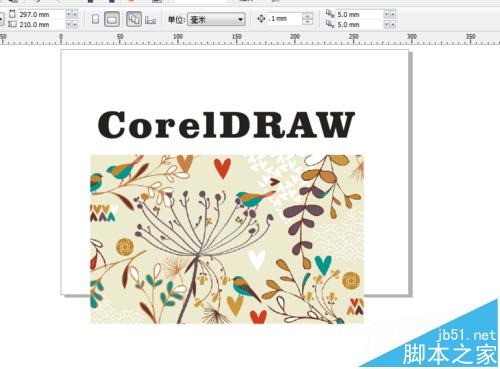Click the horizontal ruler at 100 mark

(x=178, y=38)
